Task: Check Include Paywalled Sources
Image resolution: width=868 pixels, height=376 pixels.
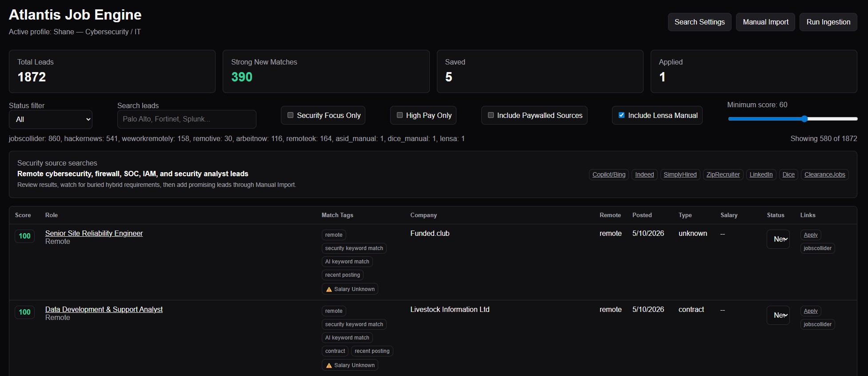Action: click(491, 115)
